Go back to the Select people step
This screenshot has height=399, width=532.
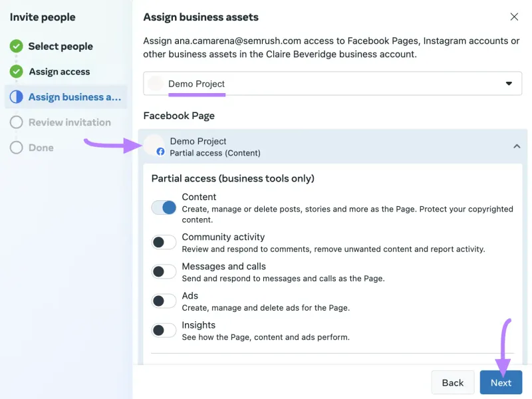click(x=60, y=46)
